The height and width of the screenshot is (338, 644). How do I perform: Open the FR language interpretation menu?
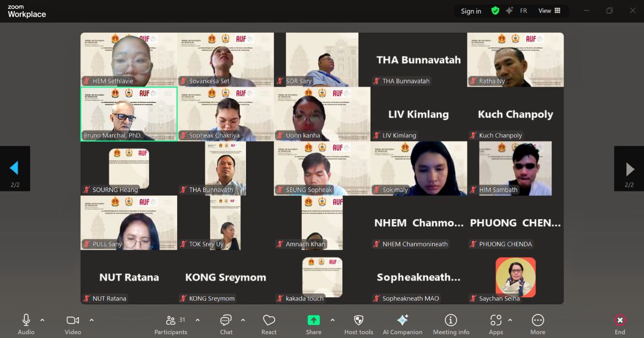[x=523, y=11]
